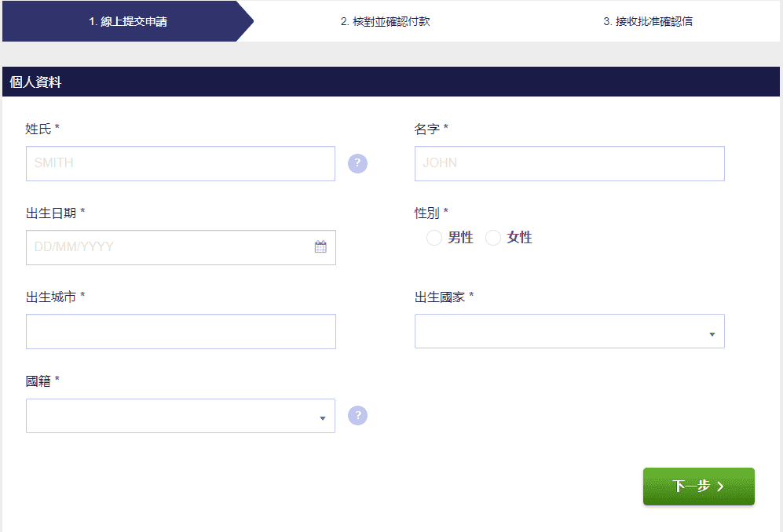Go to step 2. 核對並確認付款
Viewport: 783px width, 532px height.
pos(385,21)
